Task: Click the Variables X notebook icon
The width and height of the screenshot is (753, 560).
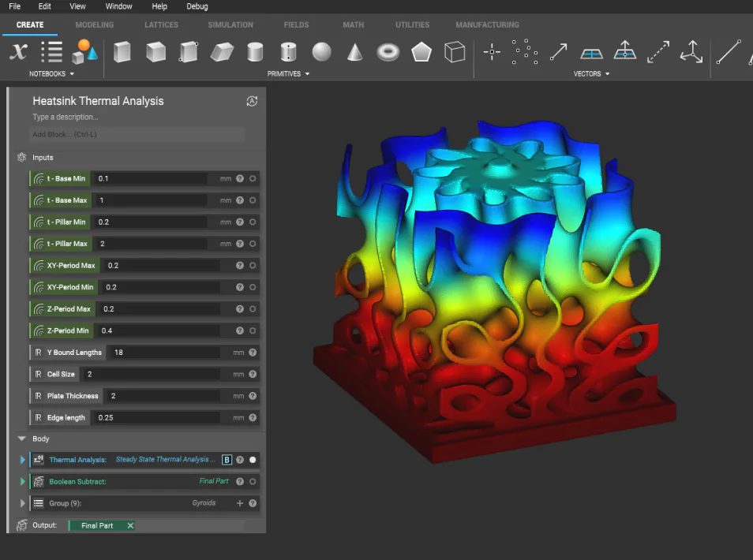Action: click(18, 51)
